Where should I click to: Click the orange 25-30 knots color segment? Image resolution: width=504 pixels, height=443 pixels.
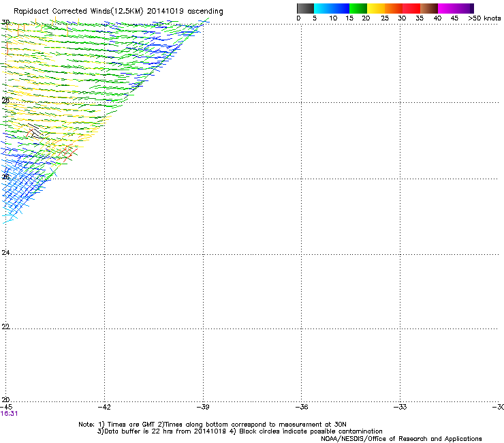[x=394, y=8]
